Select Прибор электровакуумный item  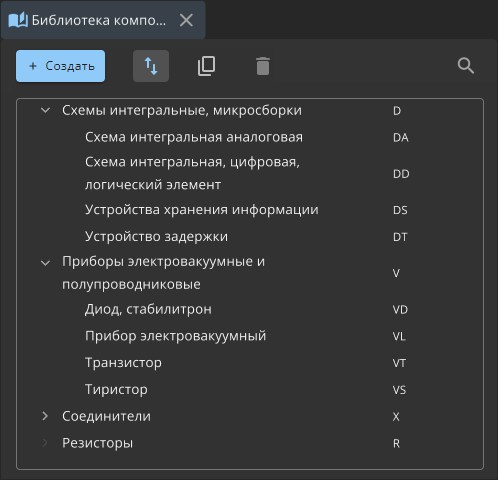click(x=175, y=336)
